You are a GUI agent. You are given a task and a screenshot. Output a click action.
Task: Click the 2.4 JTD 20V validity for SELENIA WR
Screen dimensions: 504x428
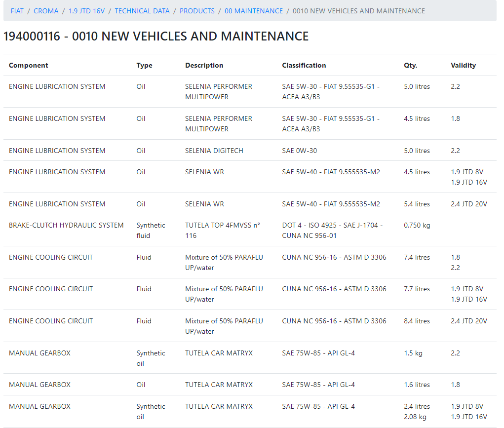[x=469, y=204]
